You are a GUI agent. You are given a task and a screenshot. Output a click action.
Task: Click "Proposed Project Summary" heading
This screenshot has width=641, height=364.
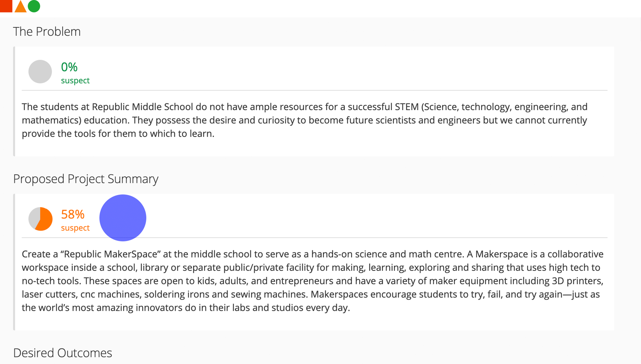86,179
